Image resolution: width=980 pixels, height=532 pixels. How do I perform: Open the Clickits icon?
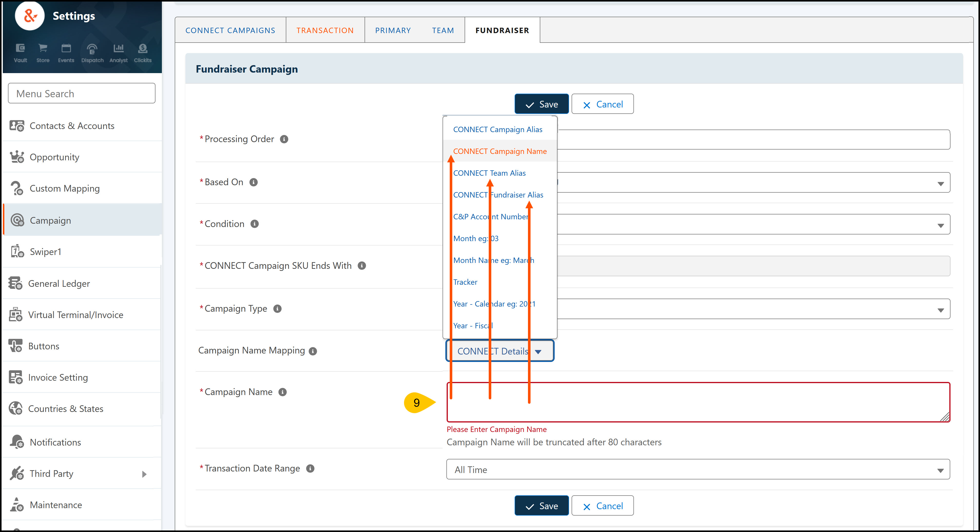[x=143, y=53]
